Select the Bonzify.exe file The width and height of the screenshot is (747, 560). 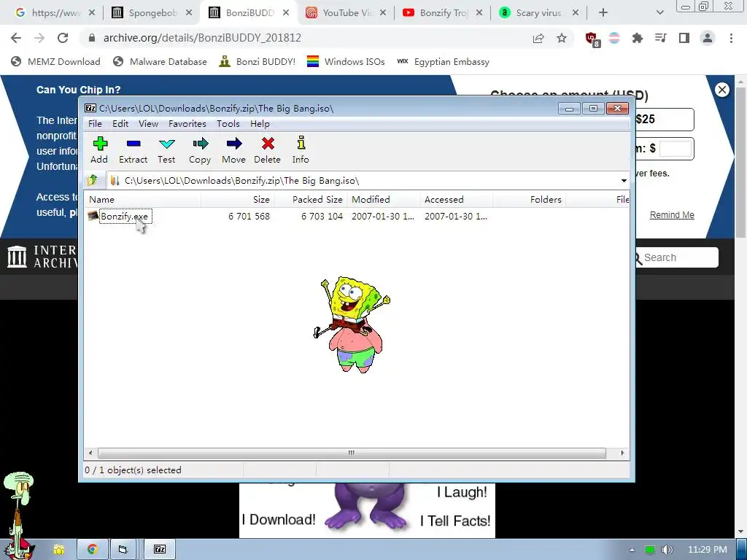[x=125, y=216]
